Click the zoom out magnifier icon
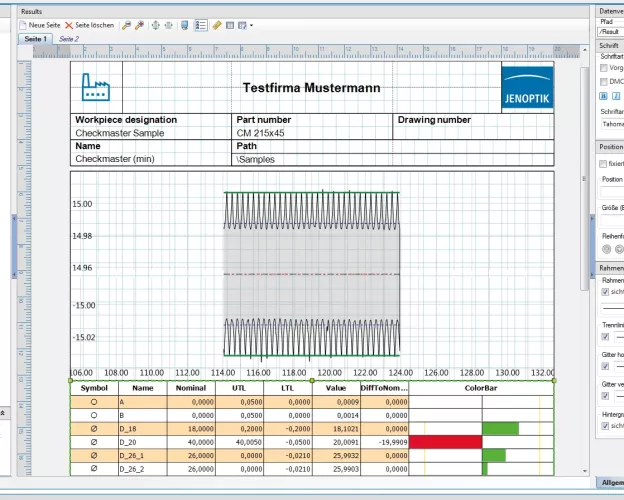 point(140,24)
